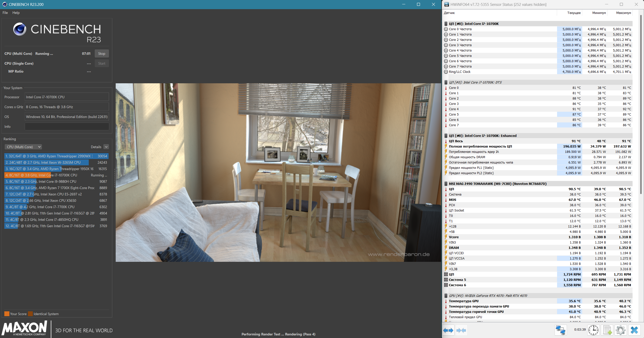Click the Максимум column header

coord(623,13)
